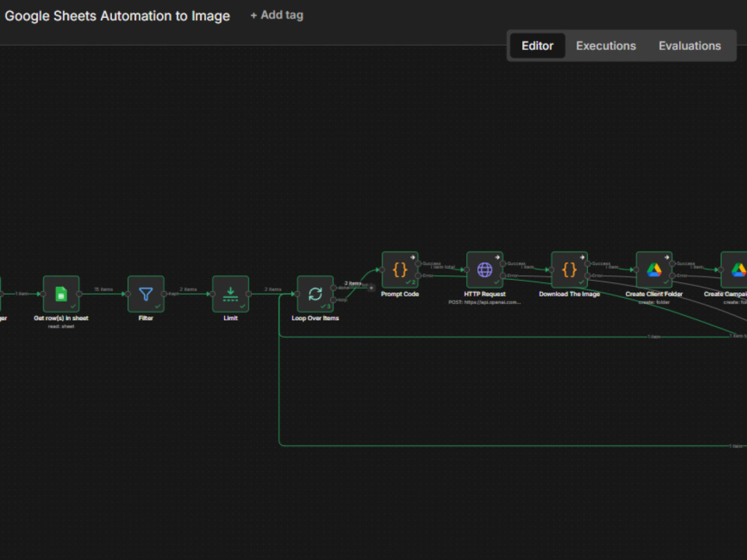The image size is (747, 560).
Task: Select the HTTP Request node
Action: (x=485, y=270)
